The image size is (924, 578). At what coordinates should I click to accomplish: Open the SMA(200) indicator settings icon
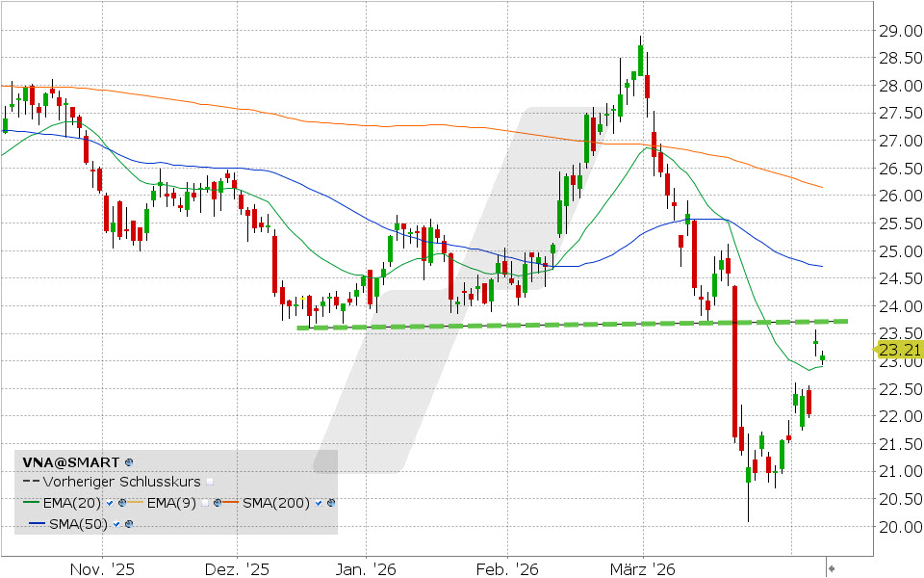coord(330,503)
